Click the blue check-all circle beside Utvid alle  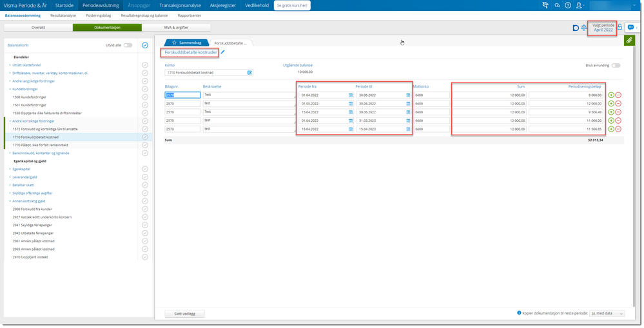point(145,45)
